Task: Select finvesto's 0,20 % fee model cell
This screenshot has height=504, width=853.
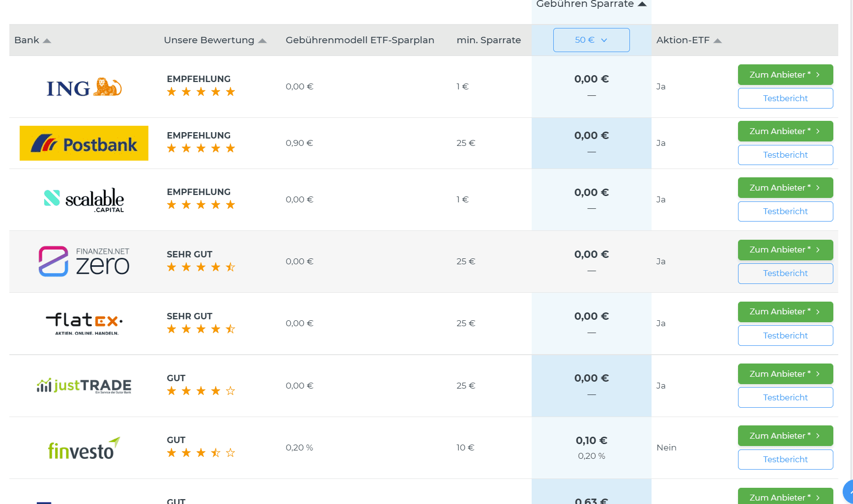Action: pos(299,448)
